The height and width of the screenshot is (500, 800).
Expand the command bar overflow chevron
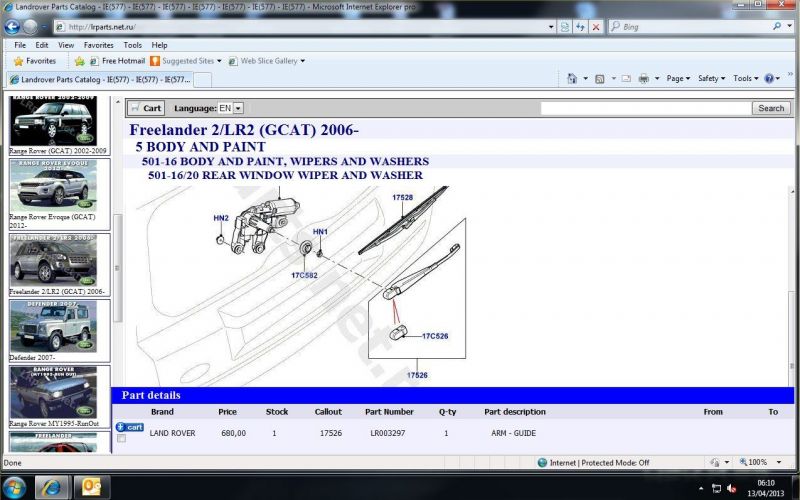coord(790,75)
